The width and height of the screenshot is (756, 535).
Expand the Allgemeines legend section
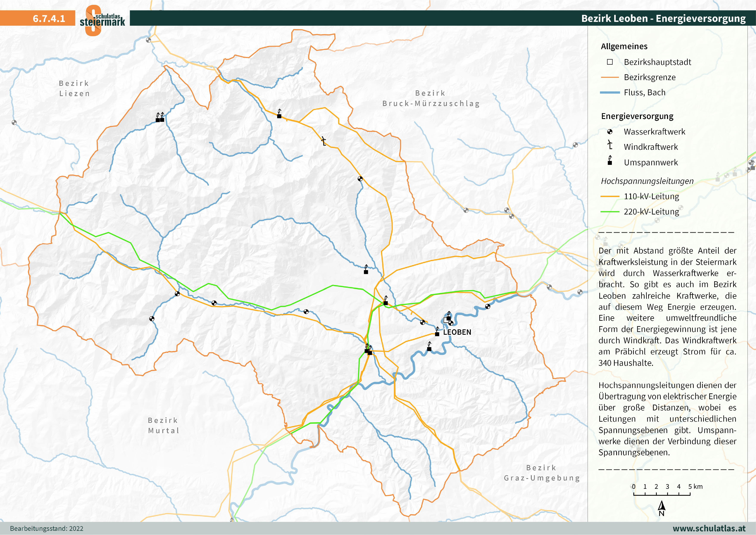click(624, 47)
